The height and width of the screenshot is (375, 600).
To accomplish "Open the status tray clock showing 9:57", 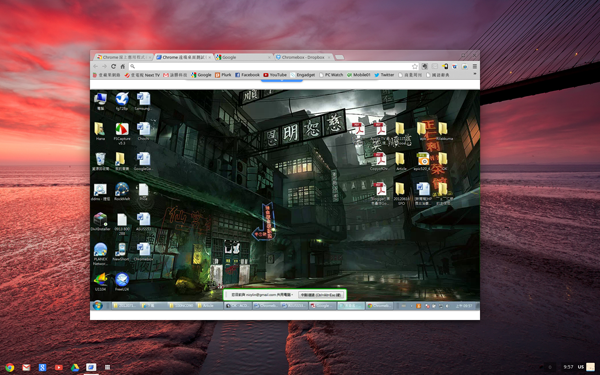I will click(x=568, y=367).
